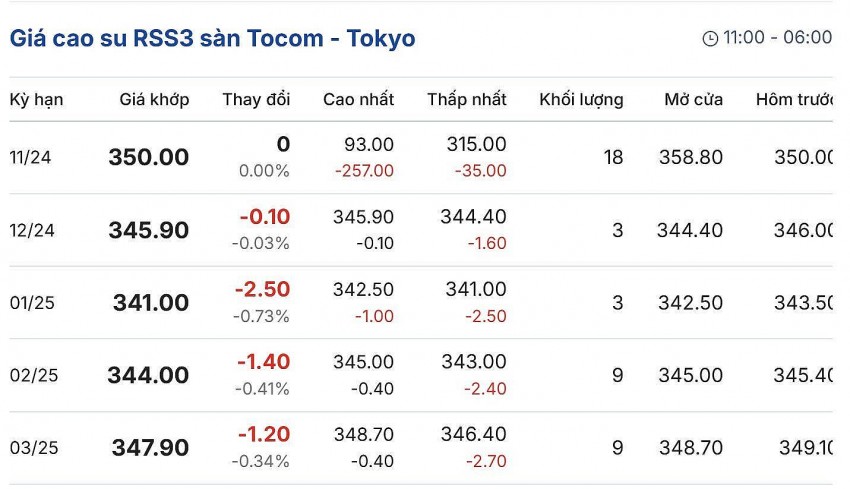Select the 12/24 contract term
The width and height of the screenshot is (850, 489).
(32, 230)
